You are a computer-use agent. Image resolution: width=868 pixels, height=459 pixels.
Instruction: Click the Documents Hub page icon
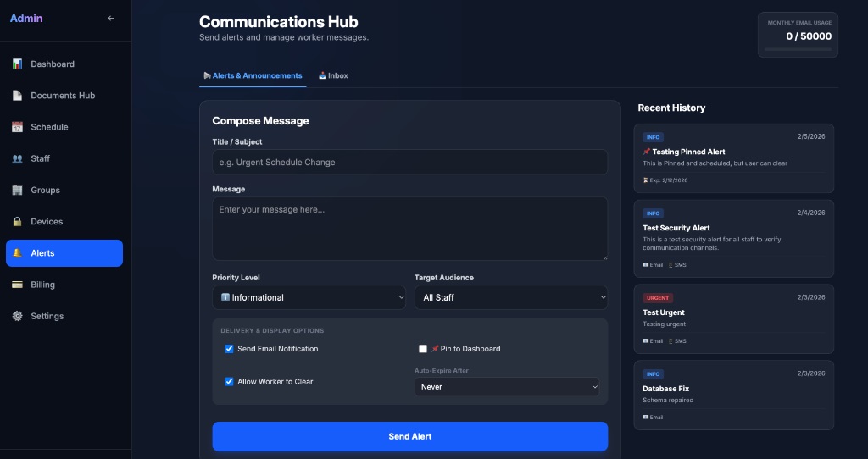[17, 96]
